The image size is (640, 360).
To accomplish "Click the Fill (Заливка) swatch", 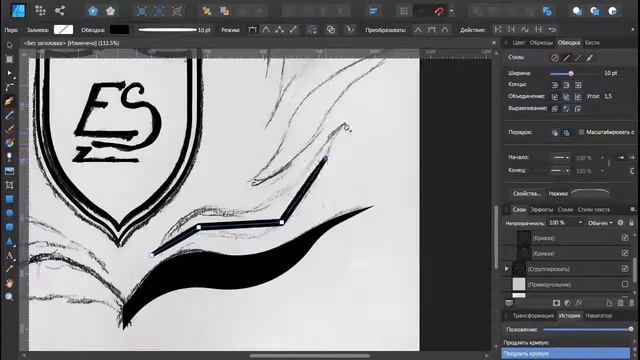I will pyautogui.click(x=64, y=29).
